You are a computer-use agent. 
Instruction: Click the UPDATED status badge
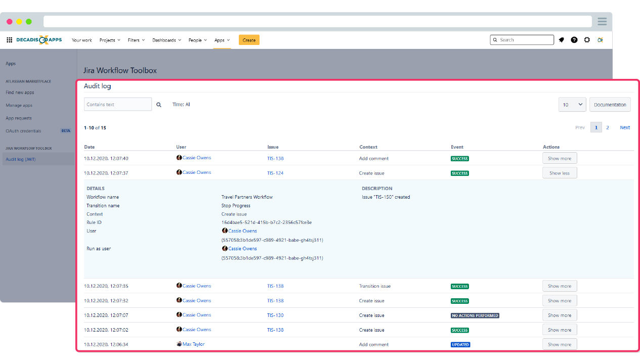[460, 345]
